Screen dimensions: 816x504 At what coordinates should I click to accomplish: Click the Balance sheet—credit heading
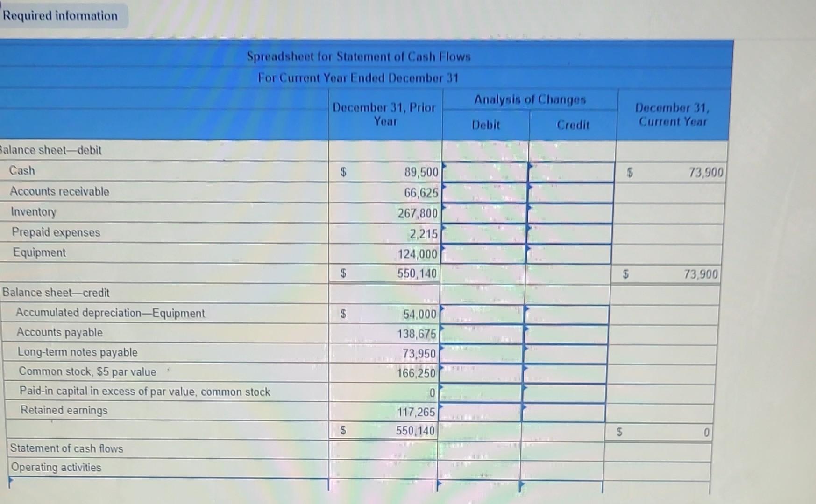pyautogui.click(x=56, y=293)
